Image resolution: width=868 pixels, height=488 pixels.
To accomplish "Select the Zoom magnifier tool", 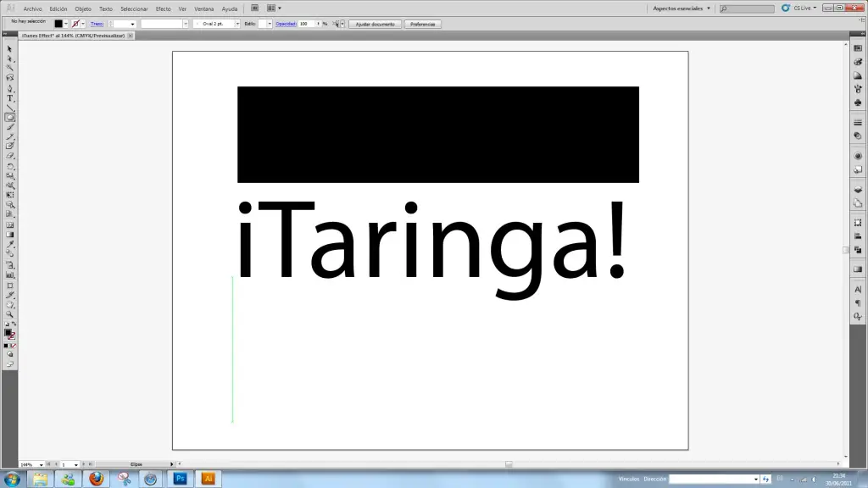I will [x=10, y=314].
